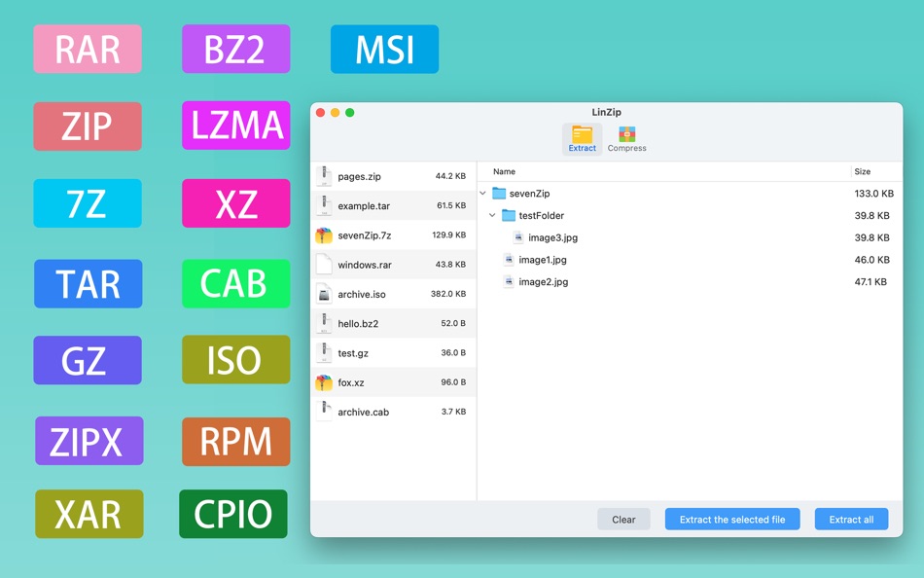Click the image2.jpg file icon

point(509,281)
